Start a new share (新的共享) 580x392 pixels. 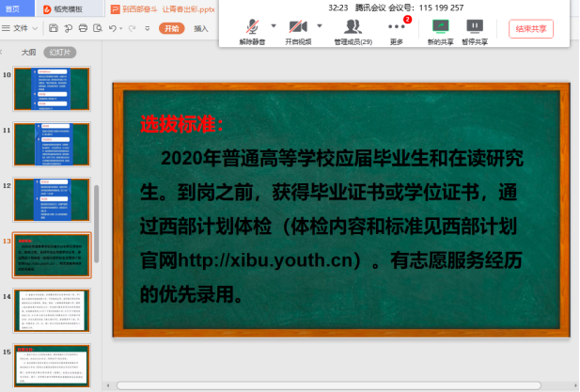coord(439,30)
